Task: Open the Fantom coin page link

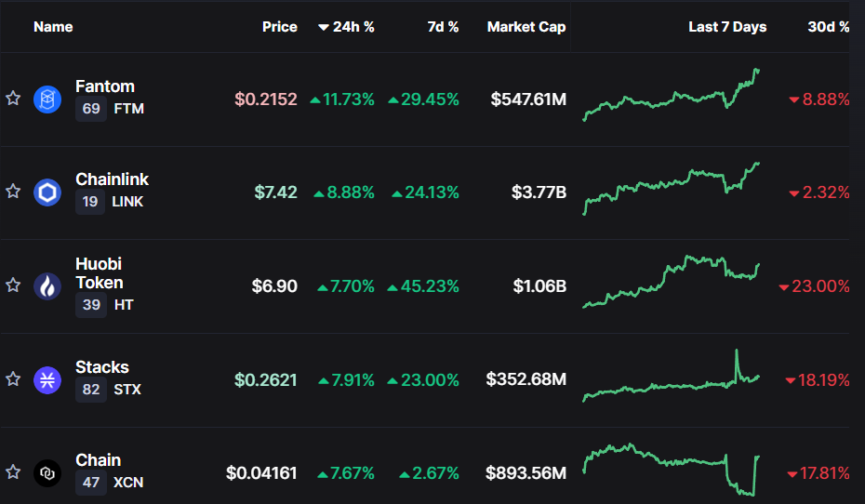Action: pyautogui.click(x=105, y=86)
